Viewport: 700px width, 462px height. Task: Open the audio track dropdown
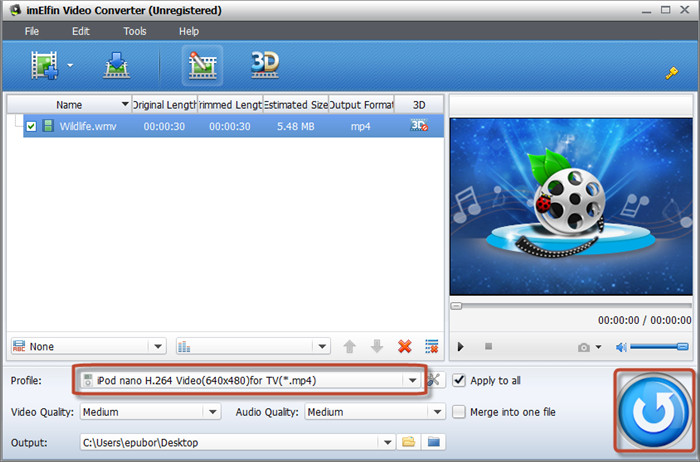tap(253, 346)
